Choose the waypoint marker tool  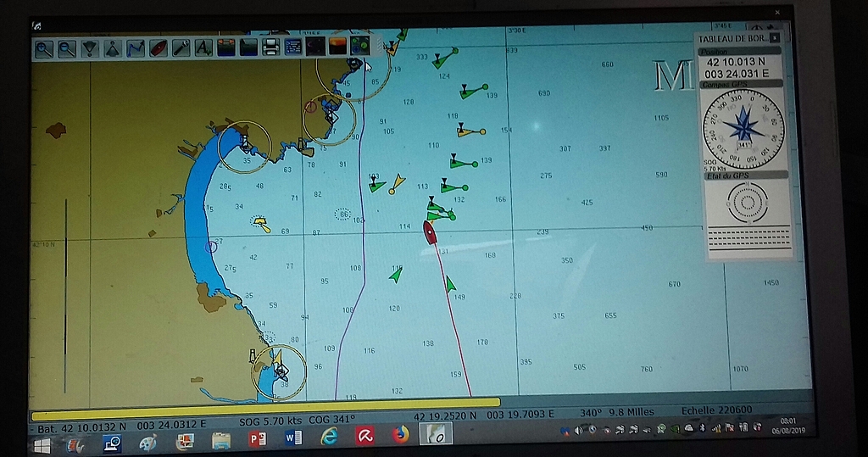click(90, 48)
